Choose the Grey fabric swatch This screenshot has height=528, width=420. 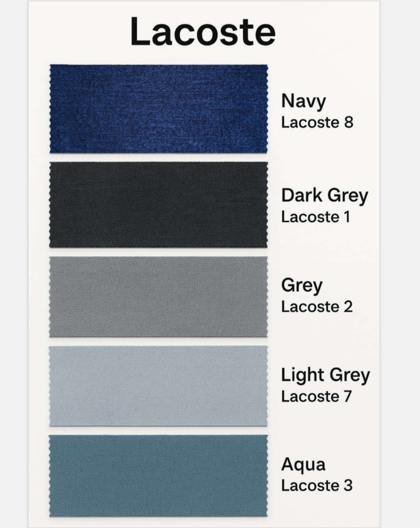(158, 296)
